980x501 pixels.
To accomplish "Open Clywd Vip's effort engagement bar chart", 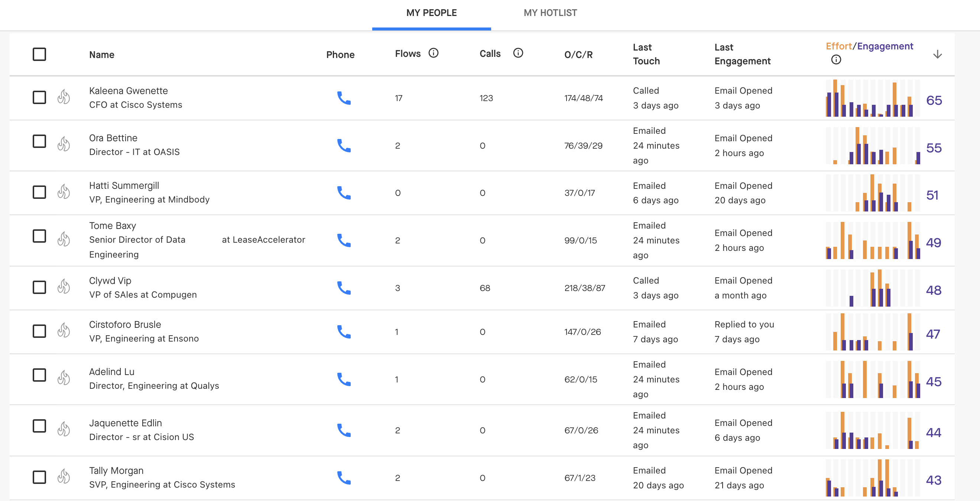I will [x=872, y=288].
